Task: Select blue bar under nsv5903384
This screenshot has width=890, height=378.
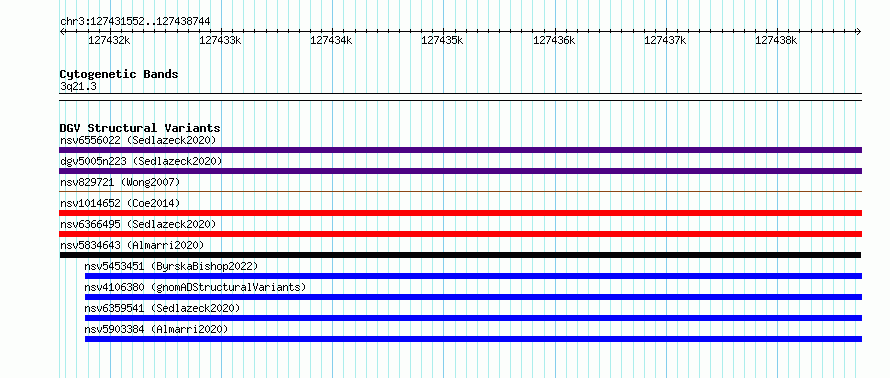Action: (473, 339)
